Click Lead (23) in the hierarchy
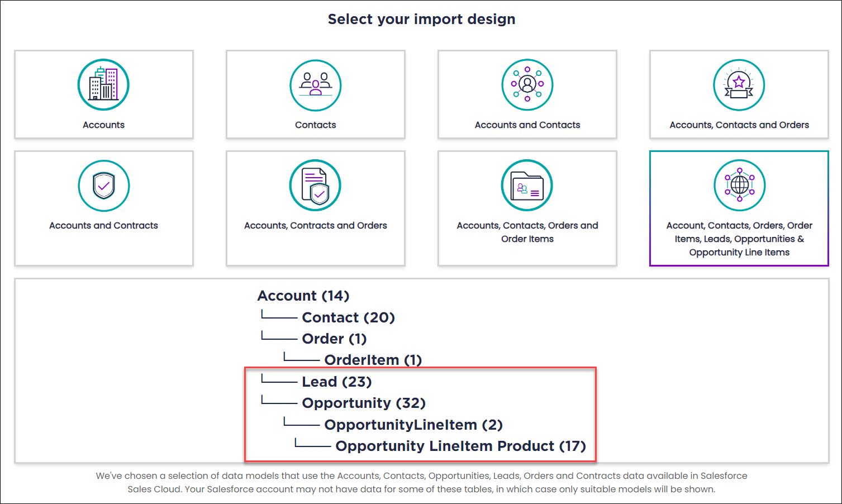The image size is (842, 504). 337,382
